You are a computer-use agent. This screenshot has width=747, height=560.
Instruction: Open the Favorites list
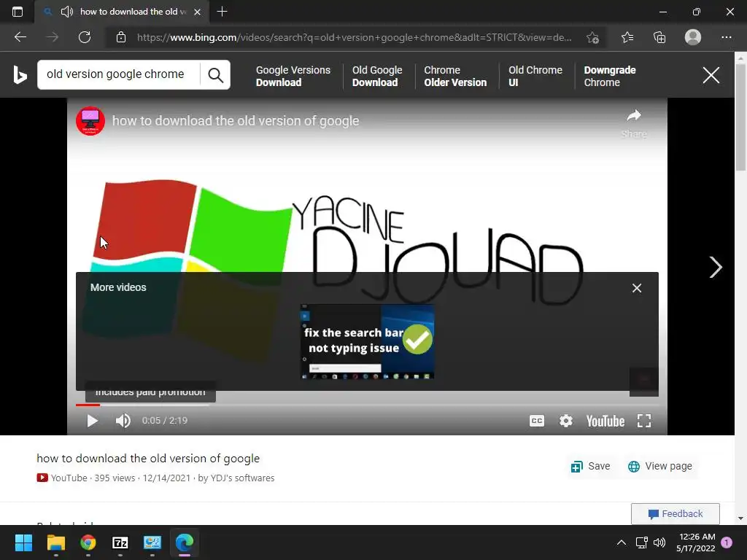point(627,37)
